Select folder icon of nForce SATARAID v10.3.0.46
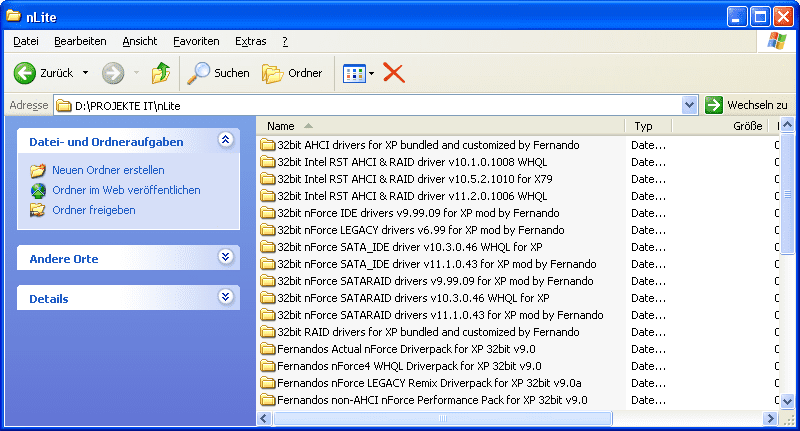 (x=267, y=298)
